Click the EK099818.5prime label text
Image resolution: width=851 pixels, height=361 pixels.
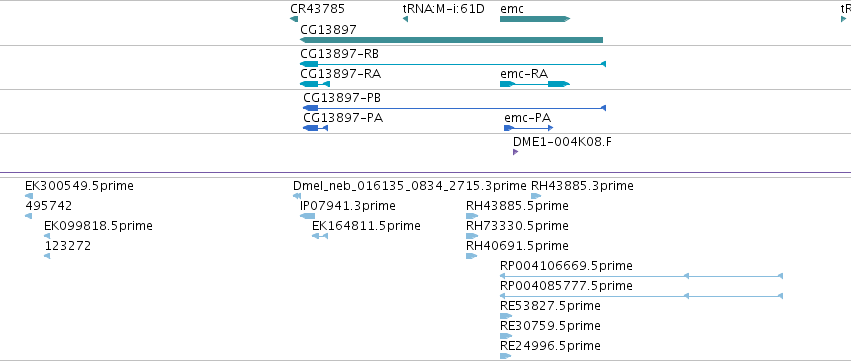[98, 226]
